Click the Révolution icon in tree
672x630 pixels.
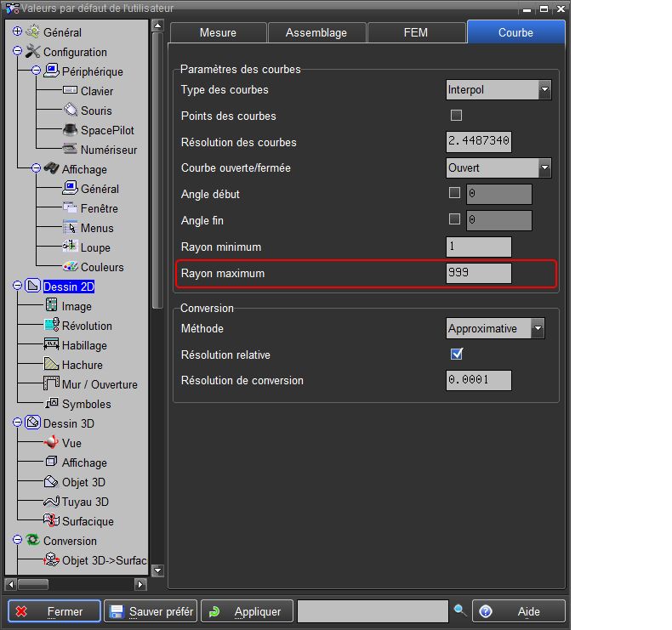coord(51,326)
